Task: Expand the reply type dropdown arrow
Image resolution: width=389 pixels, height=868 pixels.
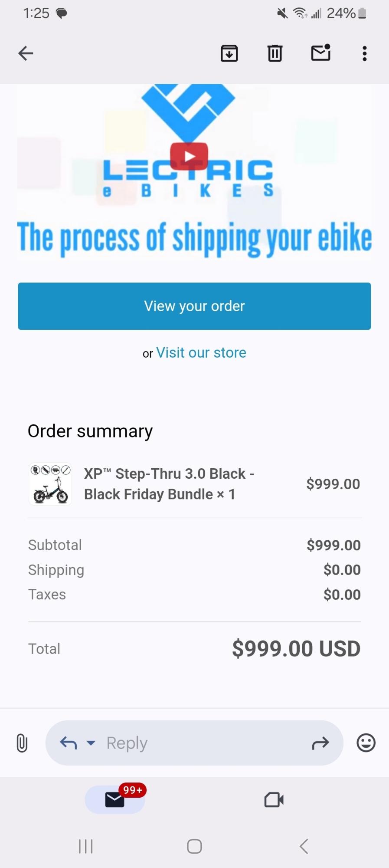Action: (x=91, y=743)
